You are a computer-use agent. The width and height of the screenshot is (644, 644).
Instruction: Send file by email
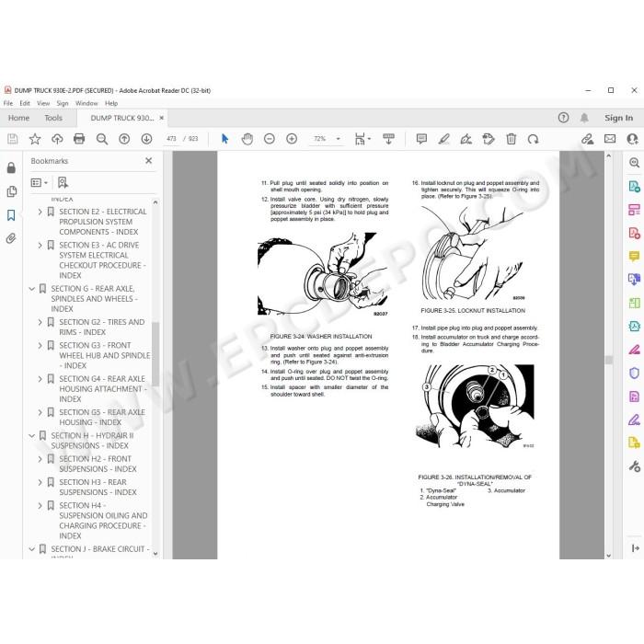610,139
